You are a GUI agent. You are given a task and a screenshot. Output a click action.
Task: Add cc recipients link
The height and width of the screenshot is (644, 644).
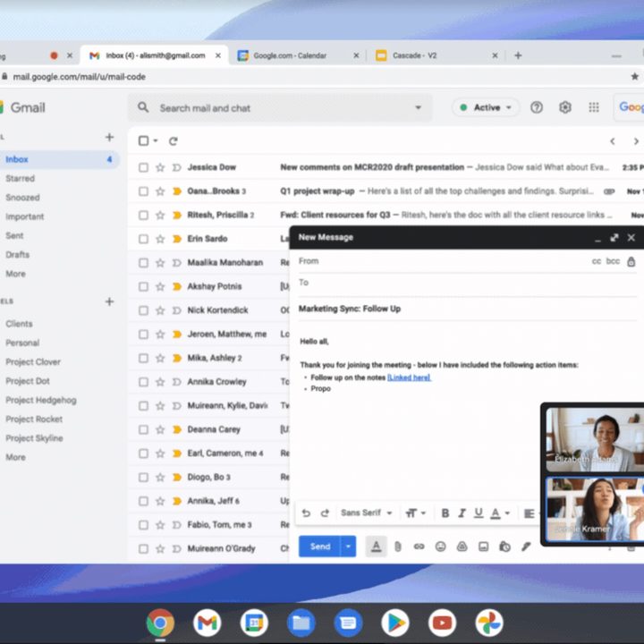[x=597, y=261]
